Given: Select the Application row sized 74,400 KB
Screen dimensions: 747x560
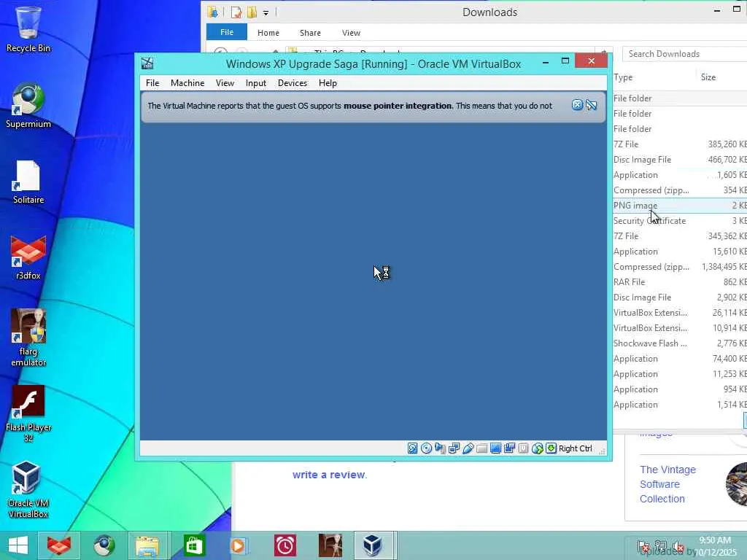Looking at the screenshot, I should tap(680, 359).
